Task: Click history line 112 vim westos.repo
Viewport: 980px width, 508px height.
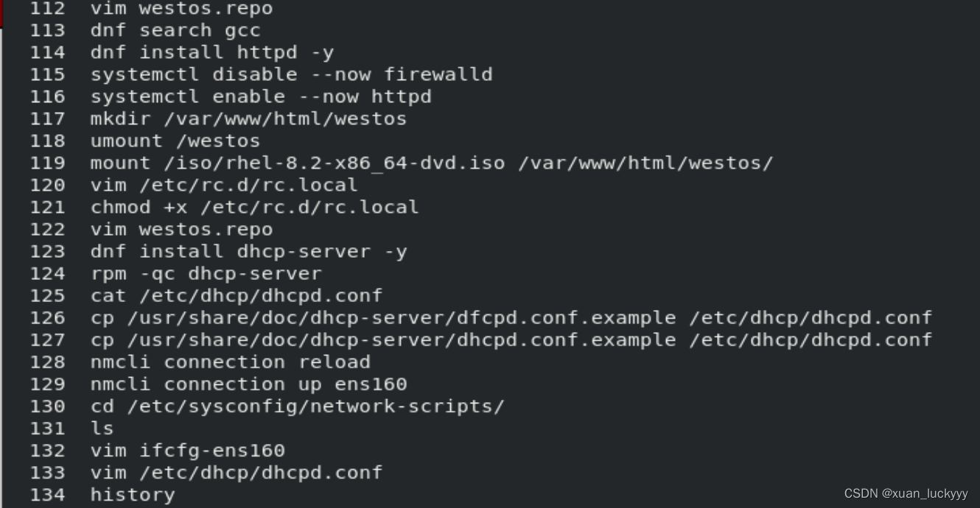Action: pyautogui.click(x=181, y=9)
